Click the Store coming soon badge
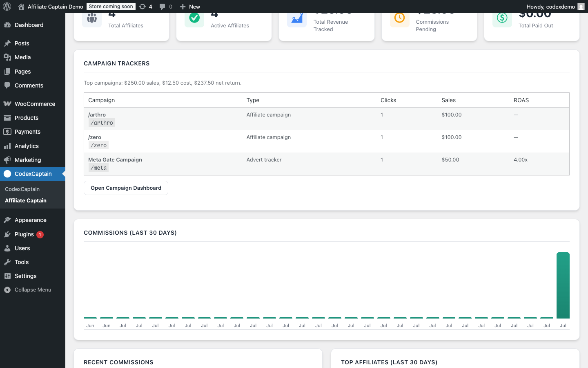 [111, 7]
